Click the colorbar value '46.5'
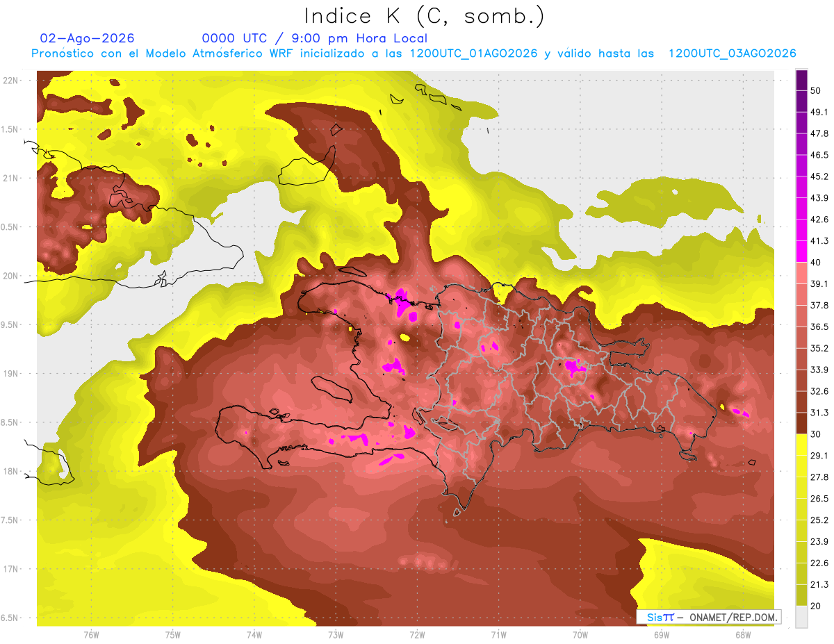This screenshot has width=834, height=644. click(819, 155)
